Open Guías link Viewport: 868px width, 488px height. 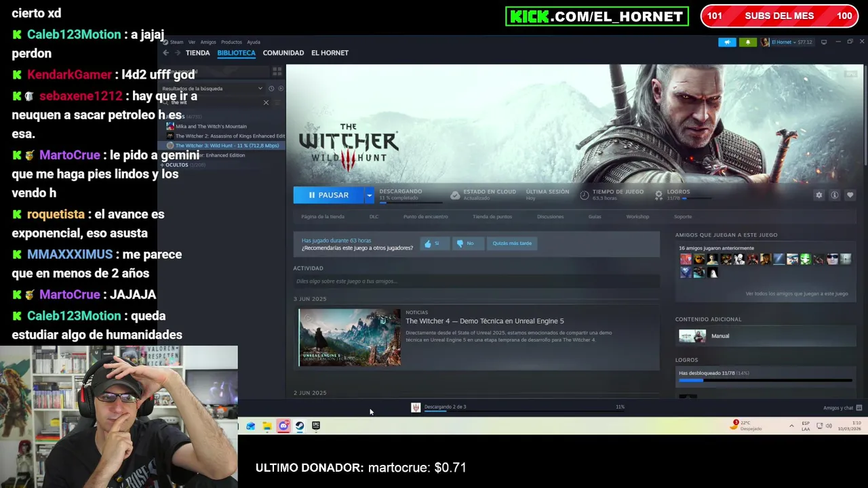click(x=595, y=217)
